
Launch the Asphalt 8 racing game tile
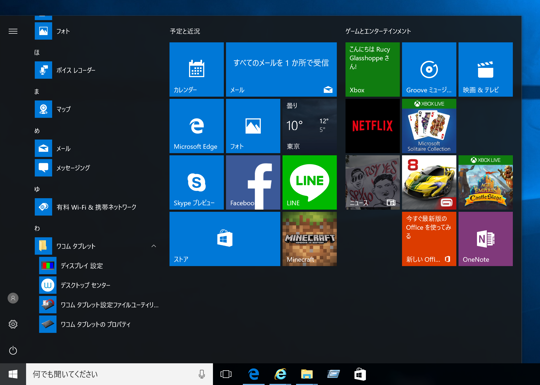pos(429,182)
